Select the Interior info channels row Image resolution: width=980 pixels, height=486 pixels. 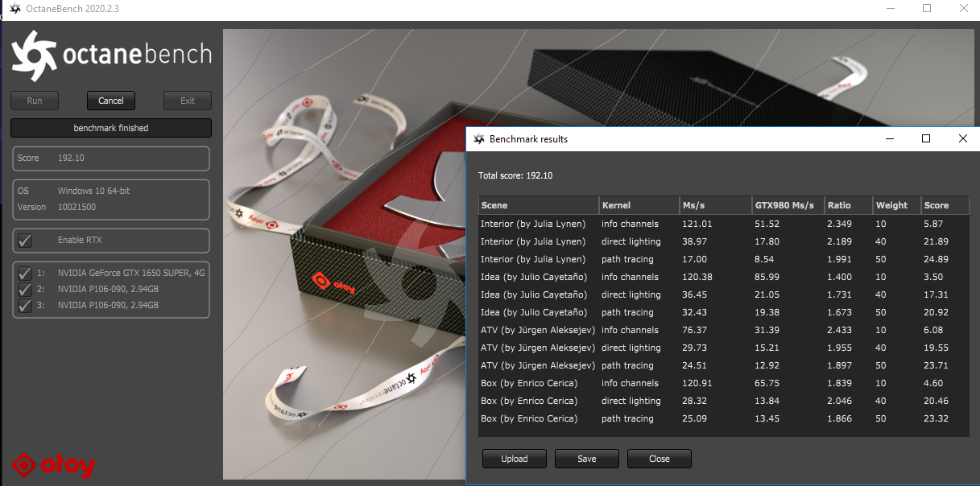[723, 224]
